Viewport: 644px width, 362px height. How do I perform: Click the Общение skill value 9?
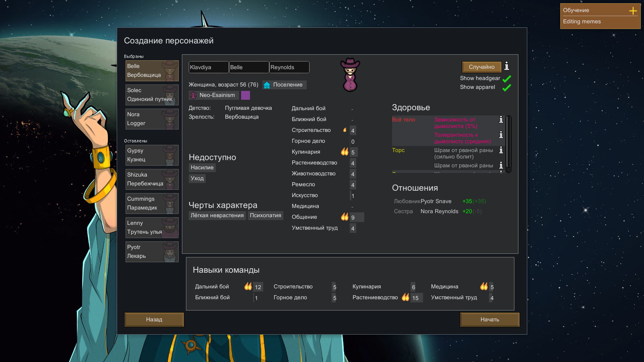[x=353, y=218]
